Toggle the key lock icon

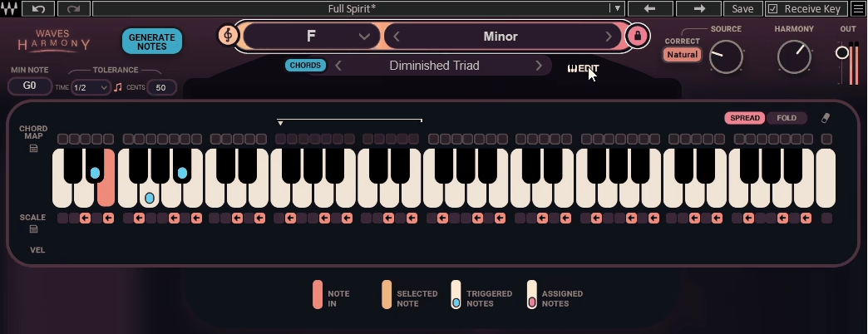tap(637, 37)
